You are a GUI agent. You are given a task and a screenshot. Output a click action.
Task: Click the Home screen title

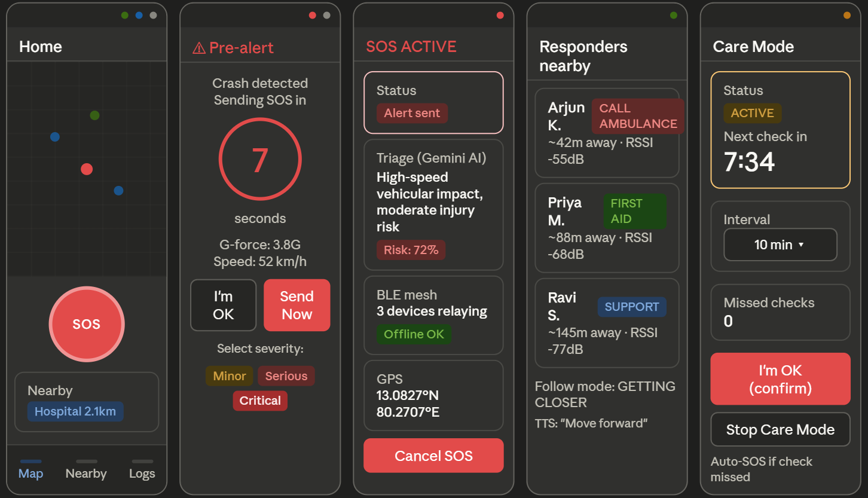[x=41, y=47]
